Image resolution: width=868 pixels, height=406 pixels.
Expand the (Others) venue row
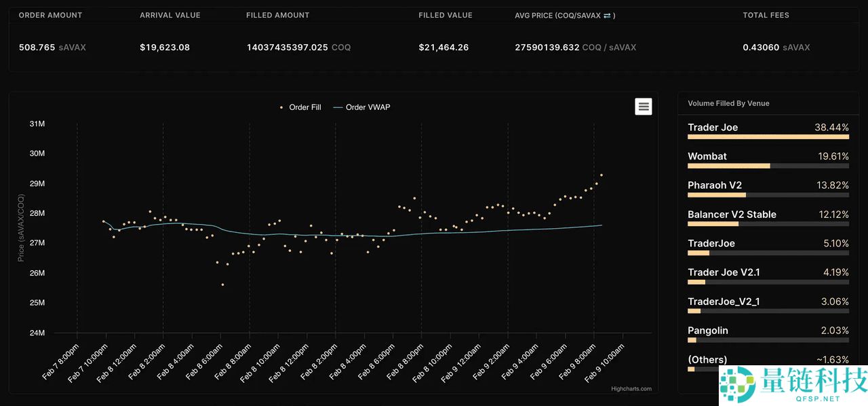pos(768,360)
